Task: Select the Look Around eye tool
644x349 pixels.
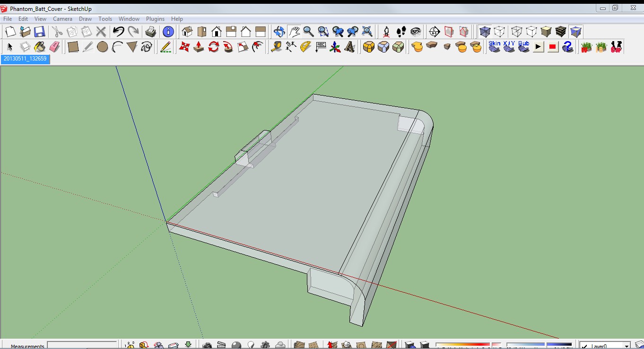Action: (416, 32)
